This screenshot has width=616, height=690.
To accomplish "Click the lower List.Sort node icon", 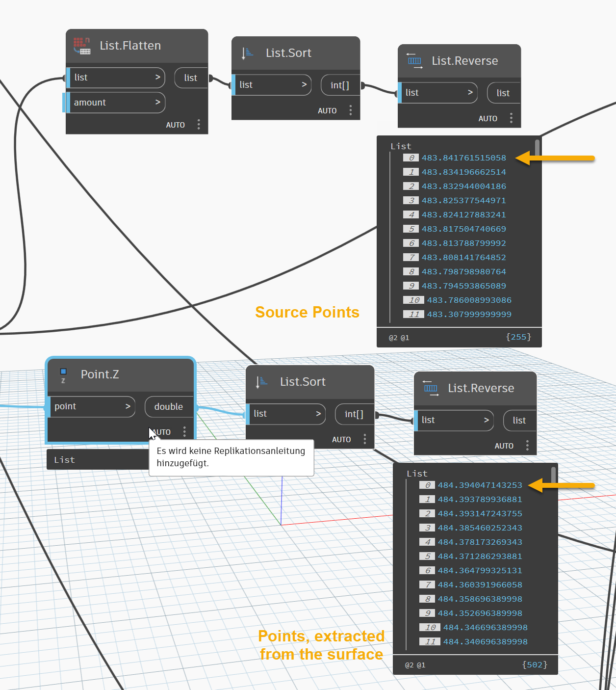I will pyautogui.click(x=262, y=382).
